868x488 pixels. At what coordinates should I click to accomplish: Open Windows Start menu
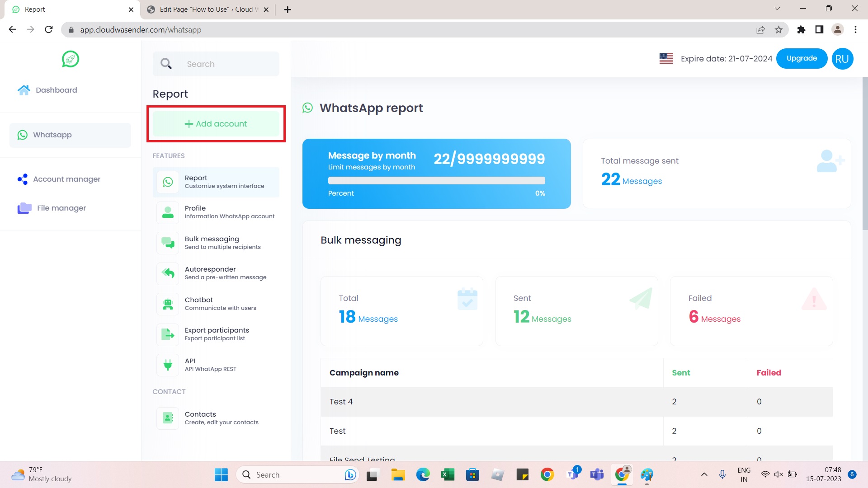(x=221, y=474)
